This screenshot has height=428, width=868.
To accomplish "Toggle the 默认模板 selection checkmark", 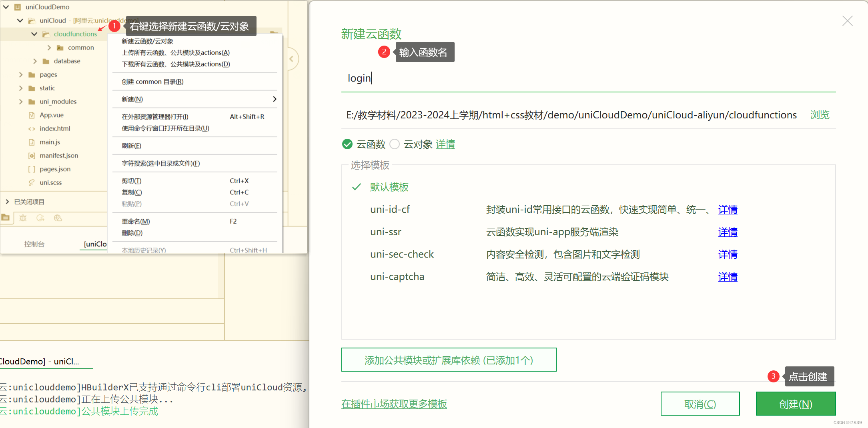I will click(356, 187).
